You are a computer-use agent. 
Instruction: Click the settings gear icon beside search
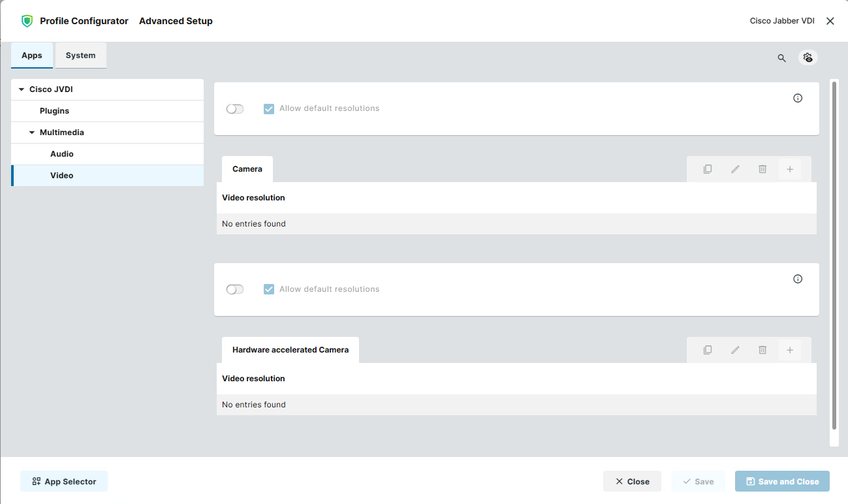click(808, 57)
